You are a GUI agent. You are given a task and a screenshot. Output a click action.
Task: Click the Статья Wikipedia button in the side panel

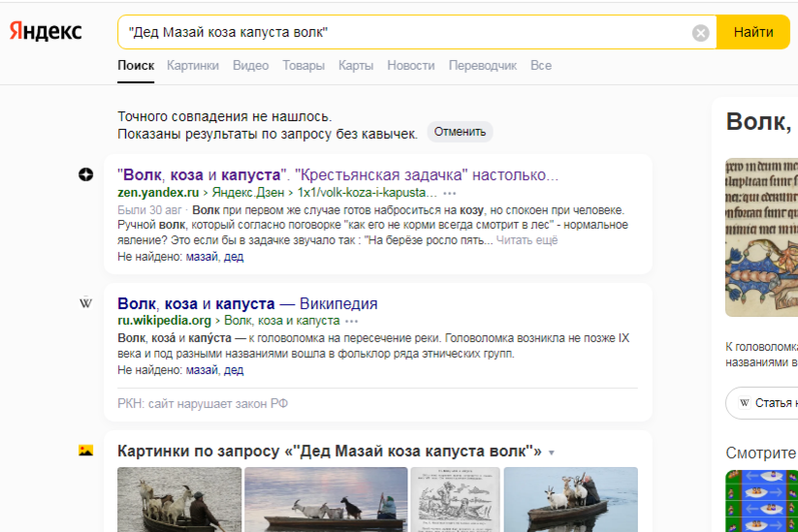point(762,403)
